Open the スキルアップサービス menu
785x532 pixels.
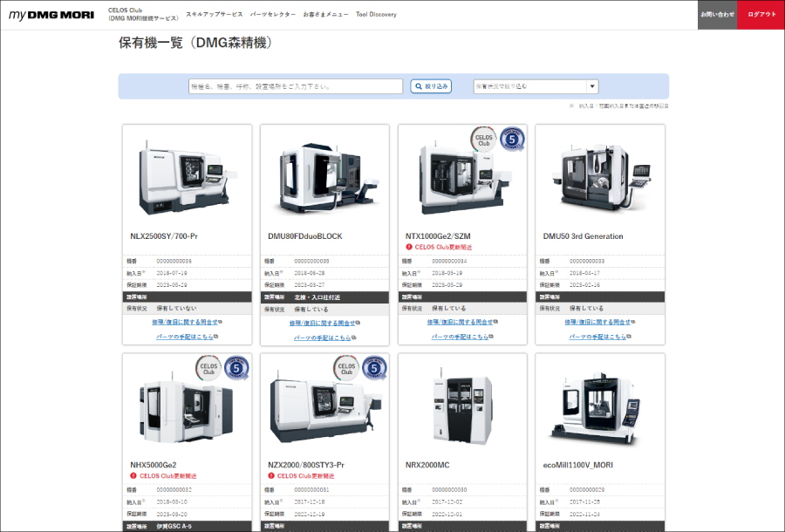click(x=213, y=15)
